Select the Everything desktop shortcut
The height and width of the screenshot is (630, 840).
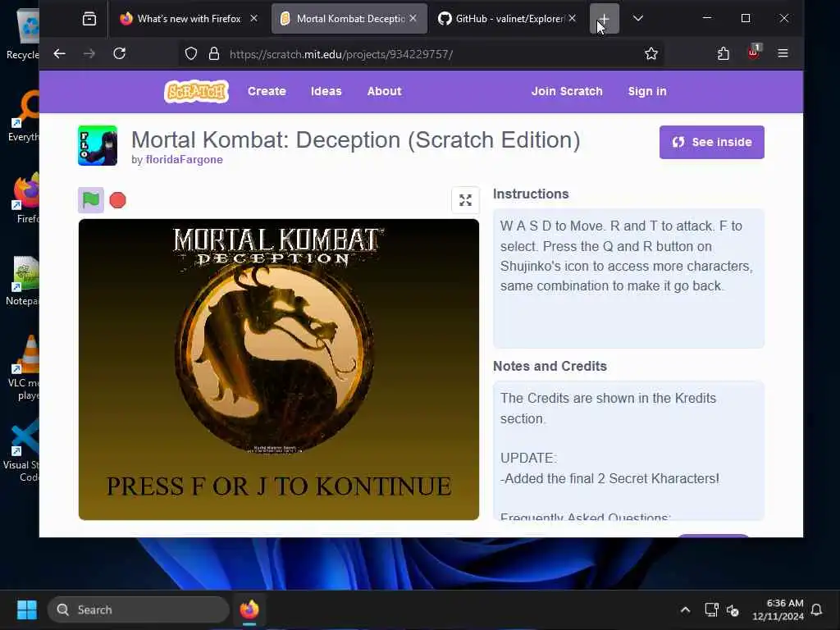(x=24, y=116)
